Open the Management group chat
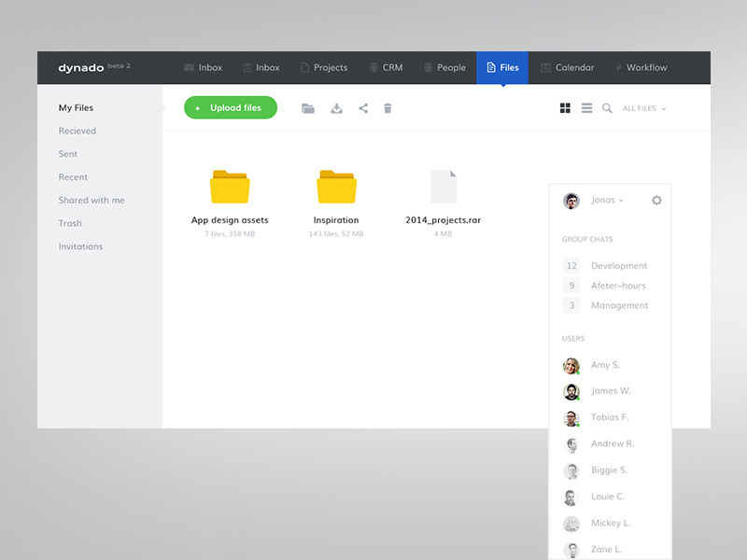747x560 pixels. pos(619,305)
